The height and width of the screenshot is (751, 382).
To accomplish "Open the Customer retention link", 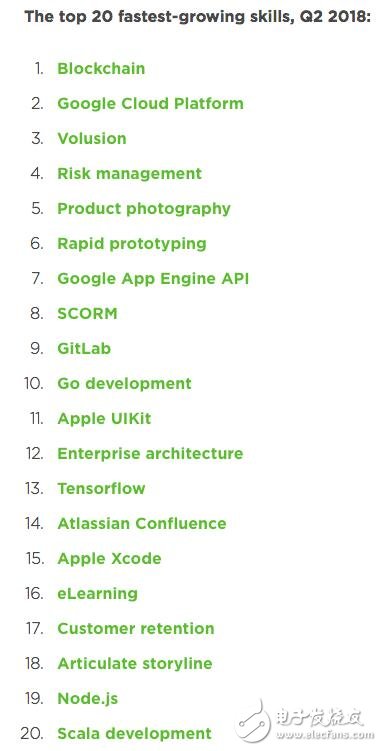I will coord(136,628).
